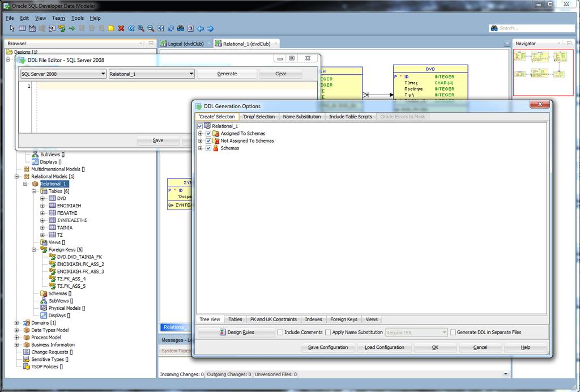The width and height of the screenshot is (580, 392).
Task: Click the Load Configuration button
Action: pos(385,347)
